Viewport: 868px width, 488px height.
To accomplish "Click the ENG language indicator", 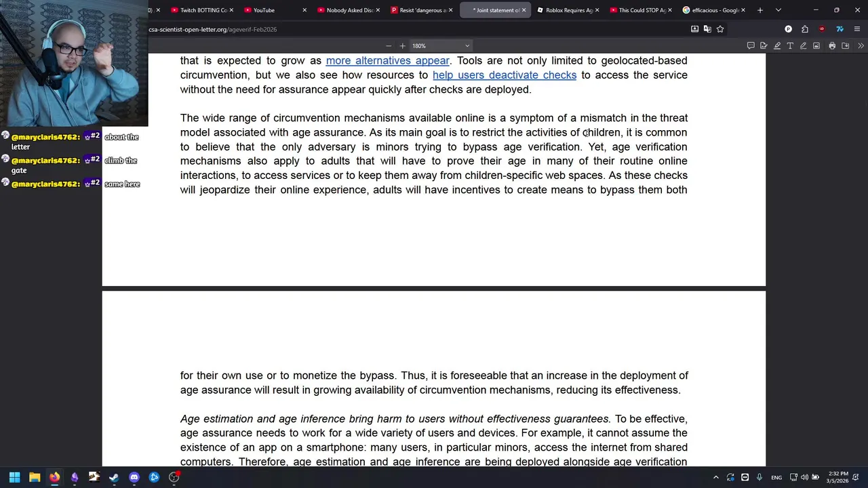I will click(x=776, y=477).
